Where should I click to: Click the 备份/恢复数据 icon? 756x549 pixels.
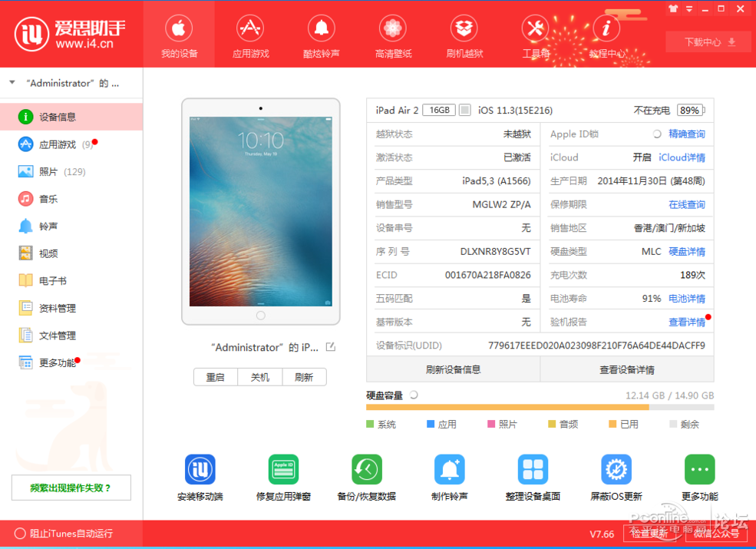pos(367,469)
